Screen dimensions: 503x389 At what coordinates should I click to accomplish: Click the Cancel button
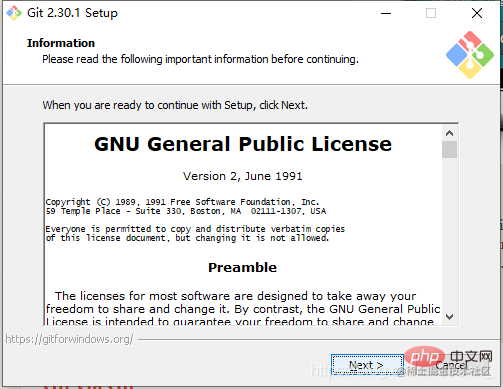click(451, 365)
